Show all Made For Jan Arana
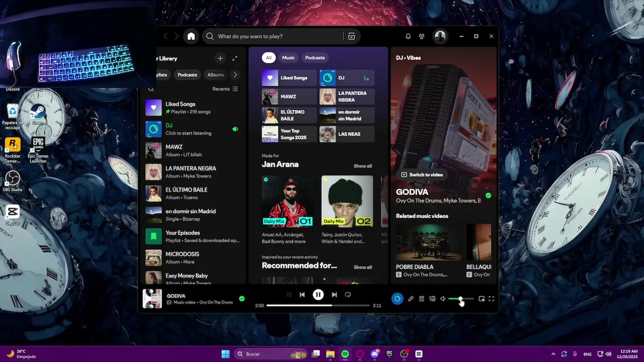 point(363,166)
